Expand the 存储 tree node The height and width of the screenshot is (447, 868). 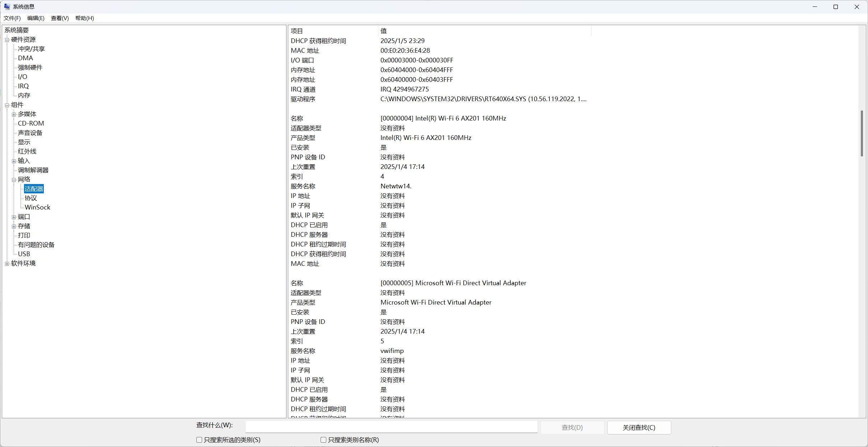click(x=14, y=226)
